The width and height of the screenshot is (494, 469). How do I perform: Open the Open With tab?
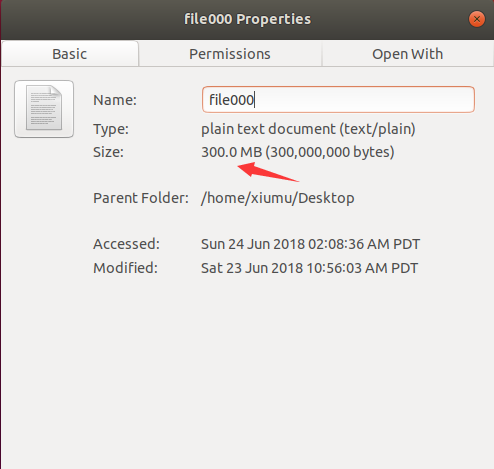408,54
